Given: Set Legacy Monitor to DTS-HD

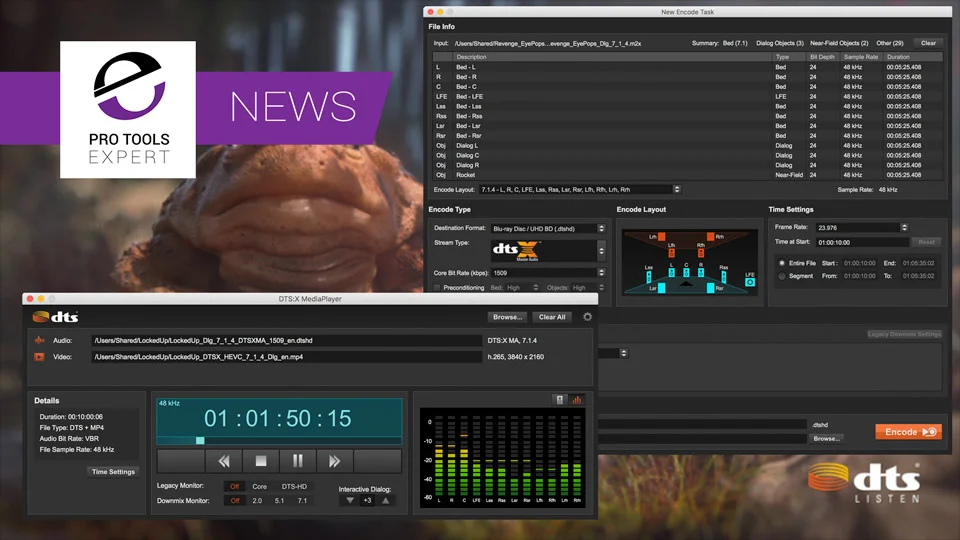Looking at the screenshot, I should [294, 487].
